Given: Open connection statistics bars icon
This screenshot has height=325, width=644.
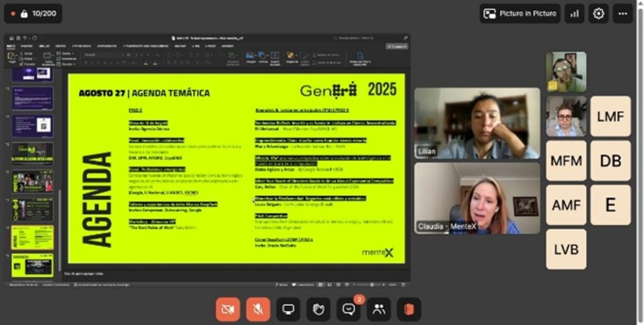Looking at the screenshot, I should [x=574, y=13].
